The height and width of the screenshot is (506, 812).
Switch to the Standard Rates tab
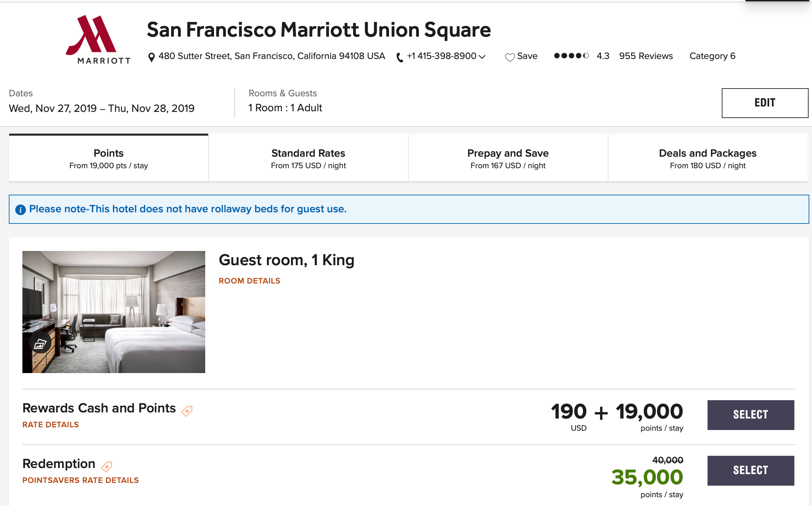308,158
